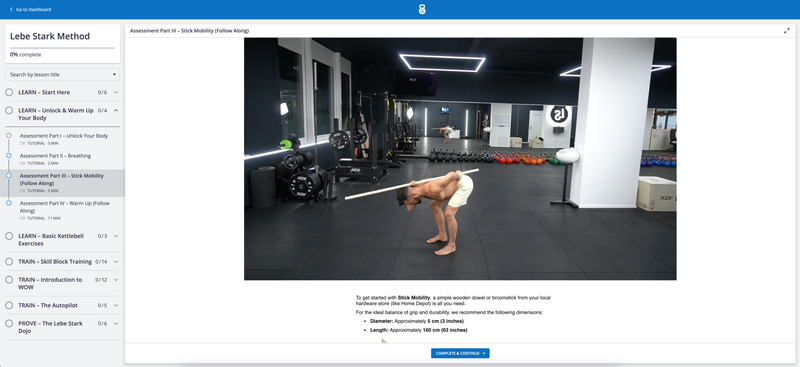Viewport: 800px width, 367px height.
Task: Click the video icon under Assessment Part II
Action: click(x=22, y=163)
